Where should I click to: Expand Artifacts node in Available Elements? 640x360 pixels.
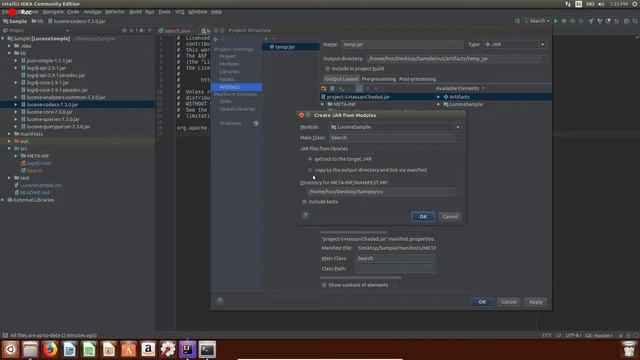pos(438,97)
